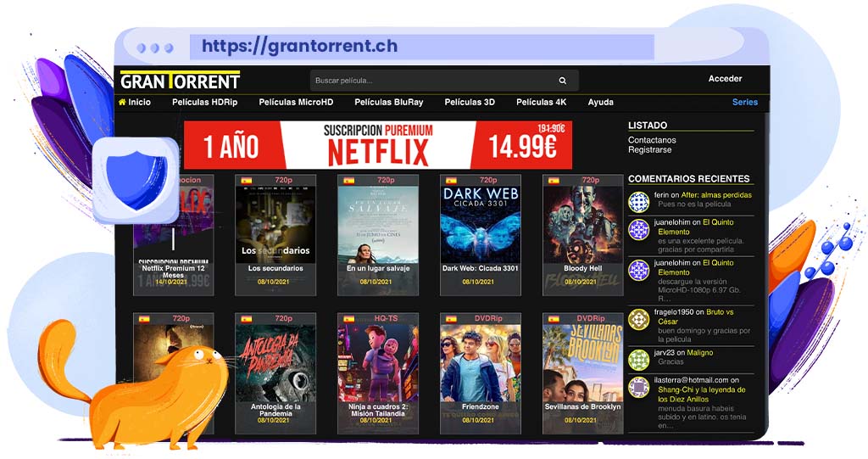The height and width of the screenshot is (459, 868).
Task: Click DVDRip label on Friendzone card
Action: (488, 319)
